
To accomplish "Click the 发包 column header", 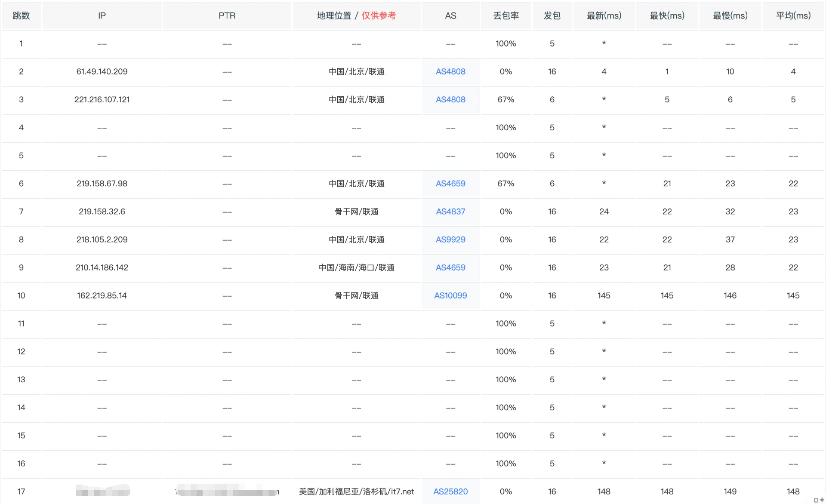I will tap(552, 15).
